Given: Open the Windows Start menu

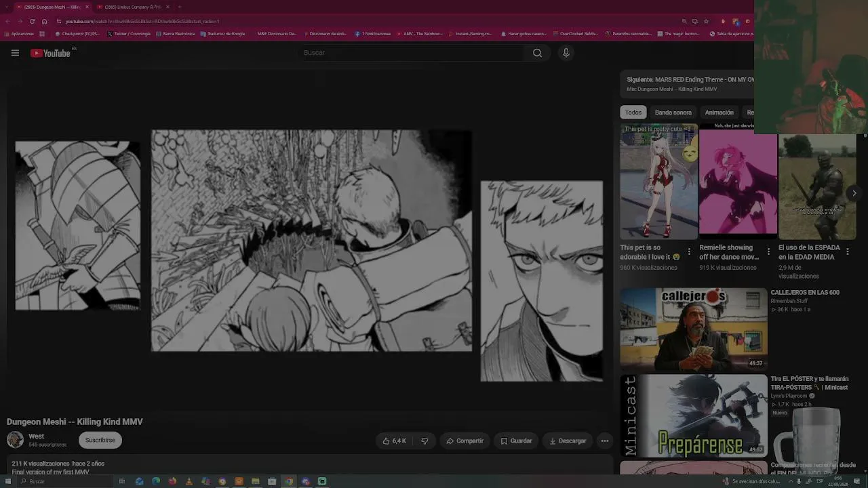Looking at the screenshot, I should pos(8,481).
